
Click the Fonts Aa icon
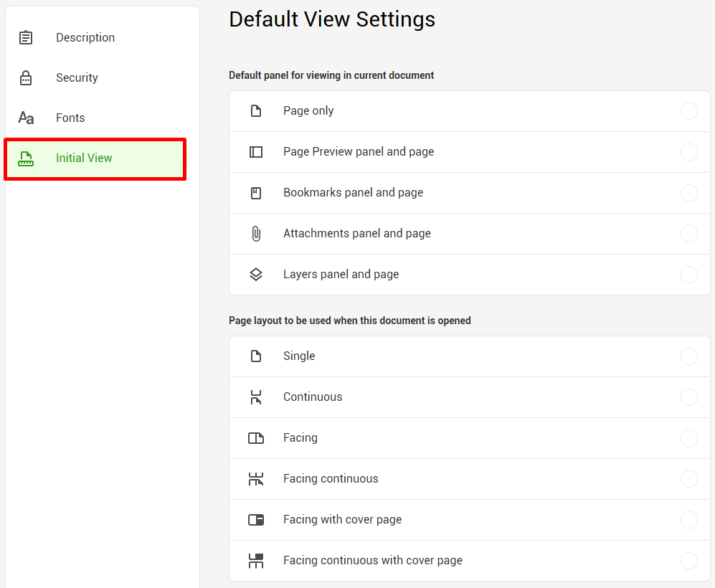26,118
